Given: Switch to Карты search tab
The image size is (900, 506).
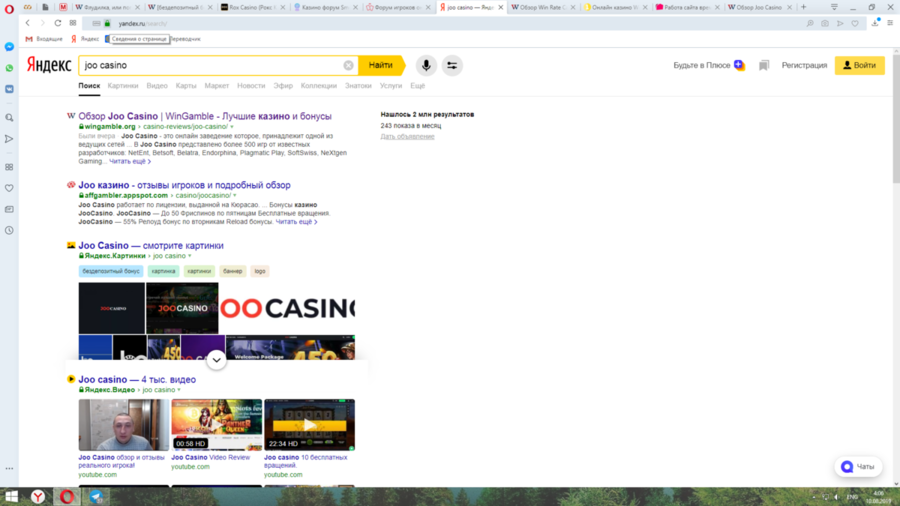Looking at the screenshot, I should pyautogui.click(x=186, y=85).
